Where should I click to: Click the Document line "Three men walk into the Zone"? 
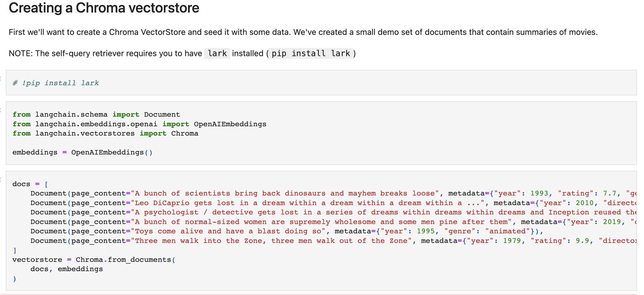(333, 241)
